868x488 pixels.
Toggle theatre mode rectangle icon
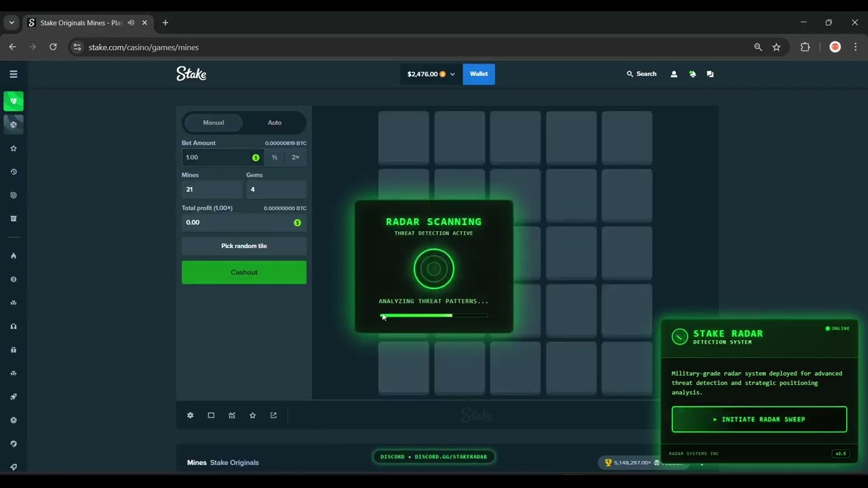click(211, 415)
